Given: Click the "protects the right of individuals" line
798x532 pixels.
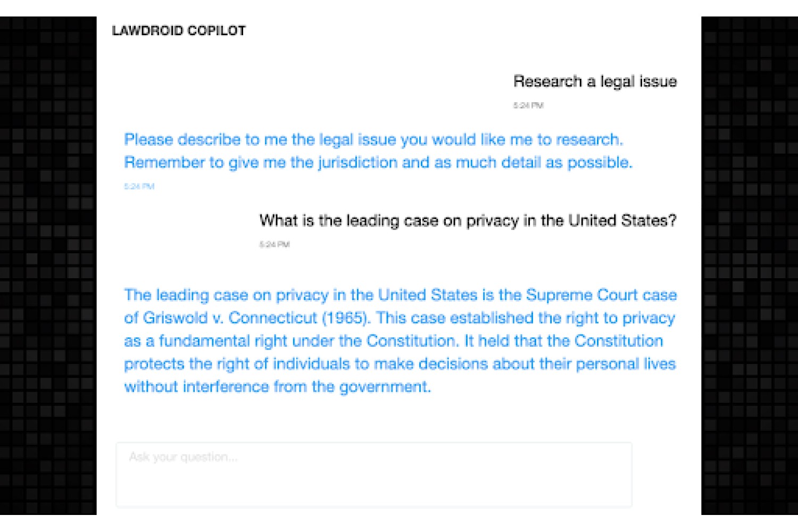Looking at the screenshot, I should 400,364.
